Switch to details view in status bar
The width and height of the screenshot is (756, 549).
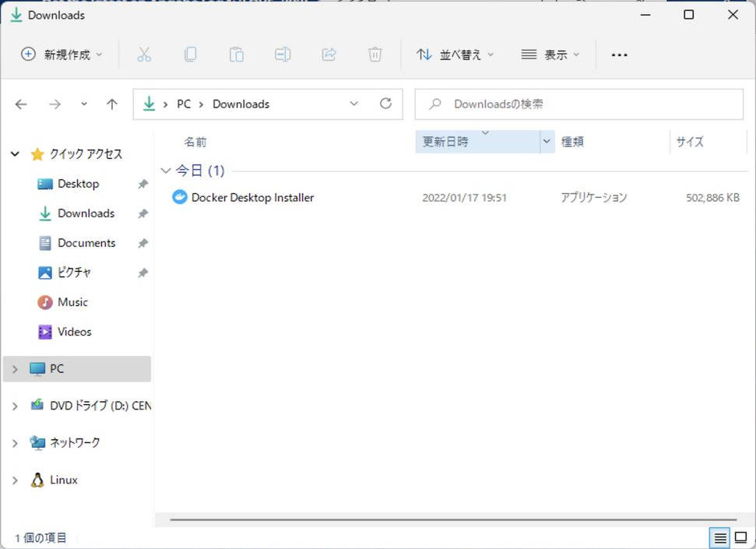(x=720, y=538)
